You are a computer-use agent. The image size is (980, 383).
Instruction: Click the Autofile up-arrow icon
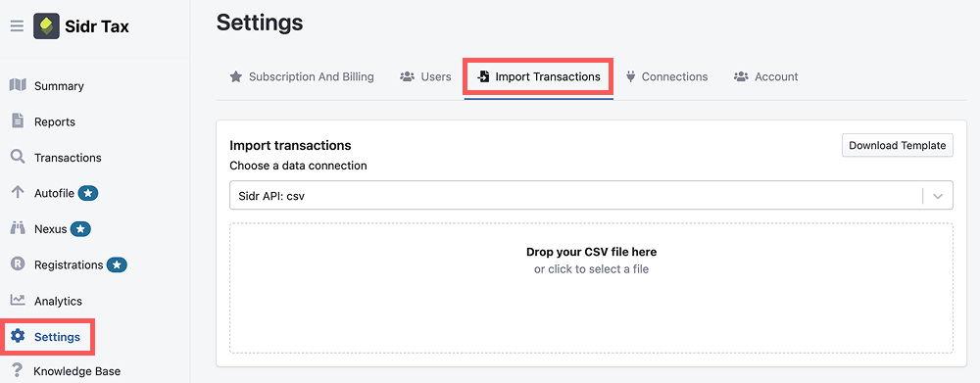(x=18, y=192)
